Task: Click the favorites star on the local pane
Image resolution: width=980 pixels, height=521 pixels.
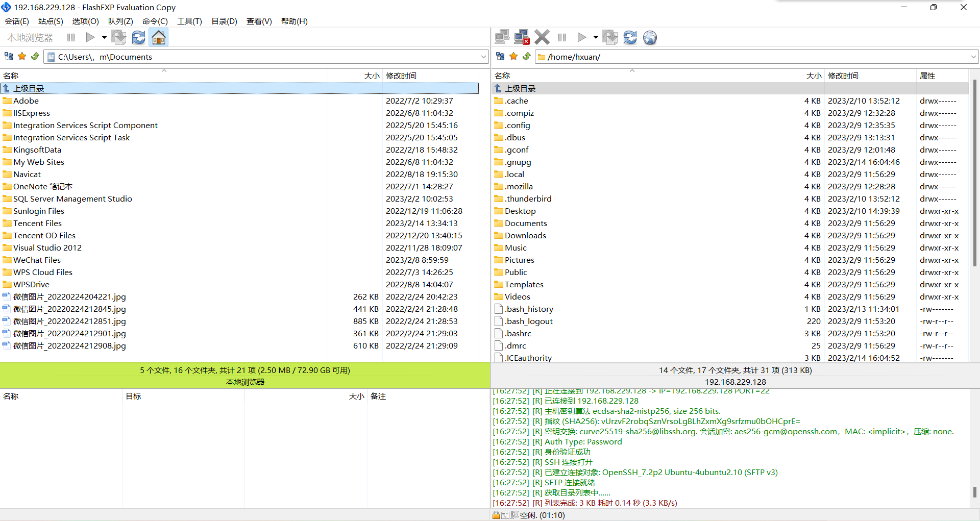Action: tap(21, 56)
